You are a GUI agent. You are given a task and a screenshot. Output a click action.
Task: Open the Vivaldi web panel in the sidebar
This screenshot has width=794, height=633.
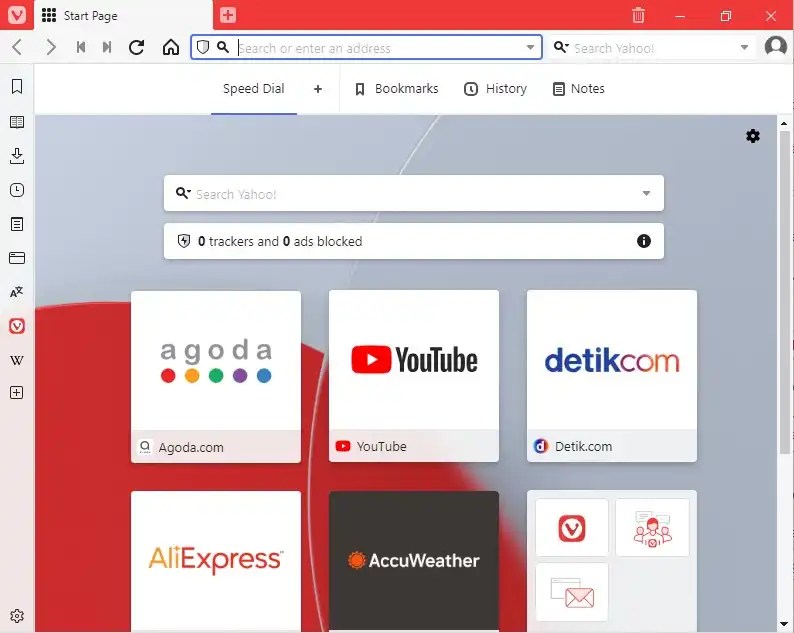17,326
